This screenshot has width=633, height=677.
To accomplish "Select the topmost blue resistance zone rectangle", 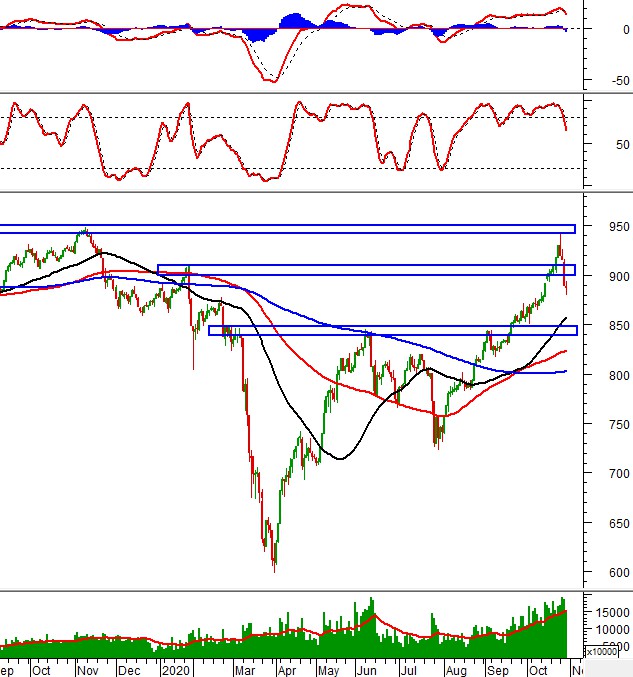I will click(288, 229).
